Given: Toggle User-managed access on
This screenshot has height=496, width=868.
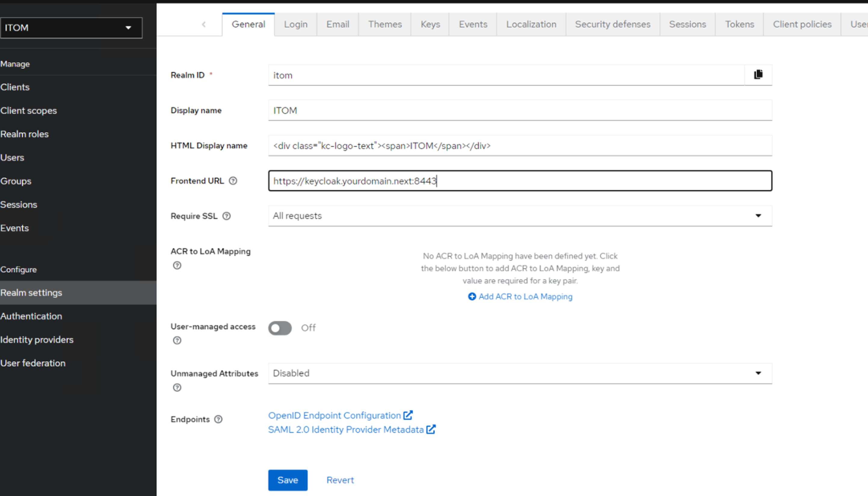Looking at the screenshot, I should coord(280,328).
